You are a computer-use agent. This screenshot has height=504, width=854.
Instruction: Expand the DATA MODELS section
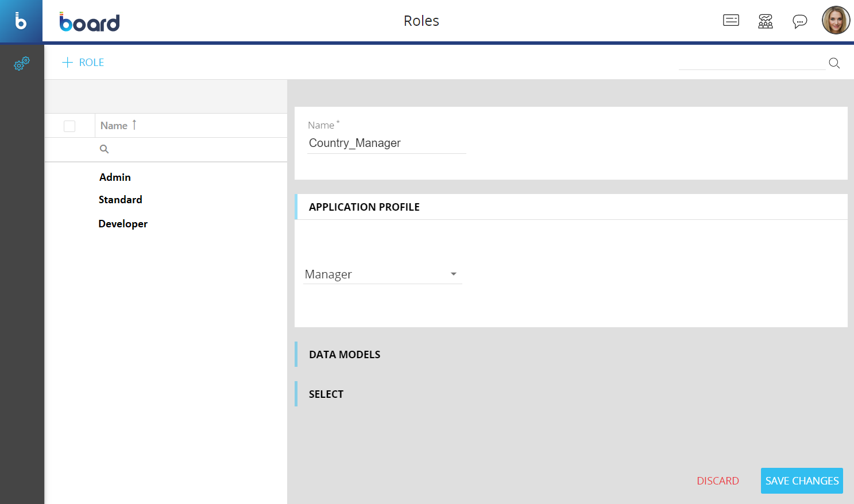click(345, 355)
